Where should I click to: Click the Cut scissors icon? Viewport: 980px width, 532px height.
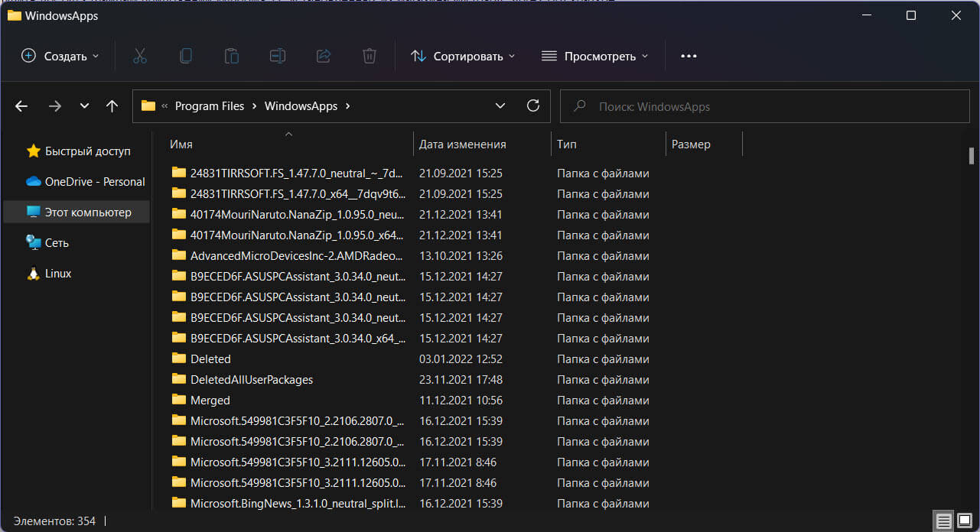(139, 56)
